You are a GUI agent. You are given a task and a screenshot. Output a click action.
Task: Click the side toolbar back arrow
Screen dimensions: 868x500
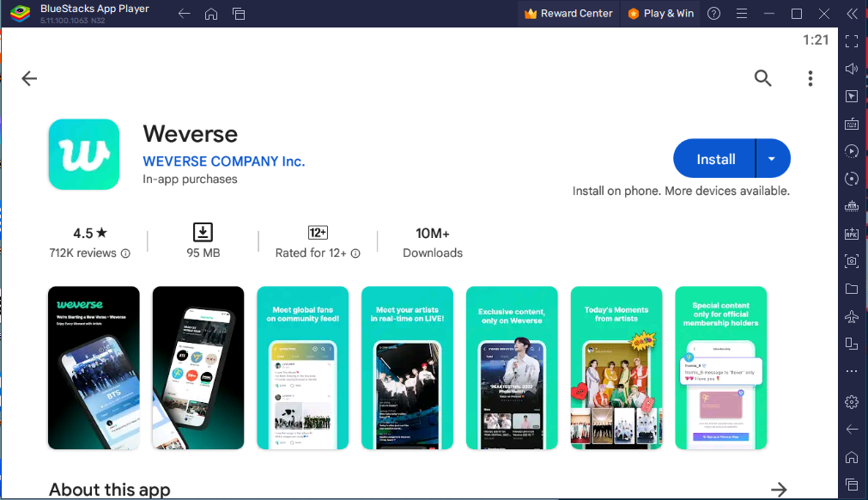(x=852, y=430)
